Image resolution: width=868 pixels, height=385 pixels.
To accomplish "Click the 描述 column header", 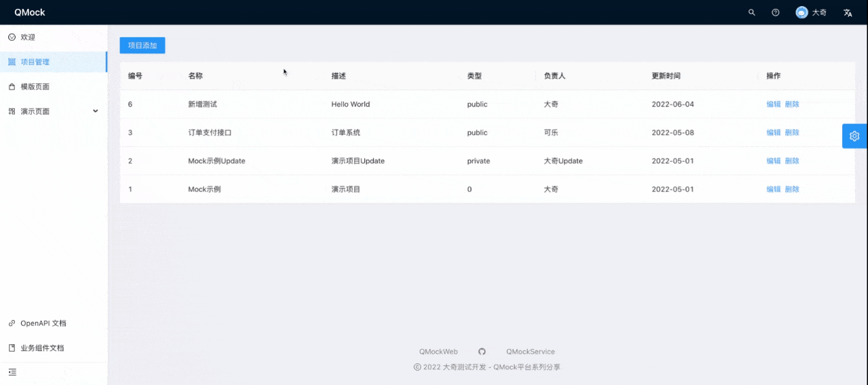I will 338,76.
